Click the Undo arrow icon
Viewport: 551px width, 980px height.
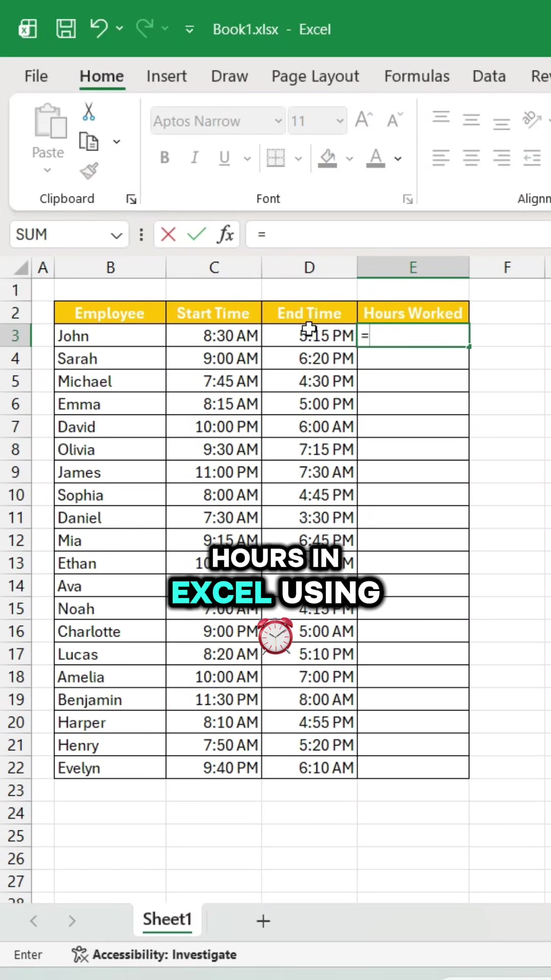99,29
